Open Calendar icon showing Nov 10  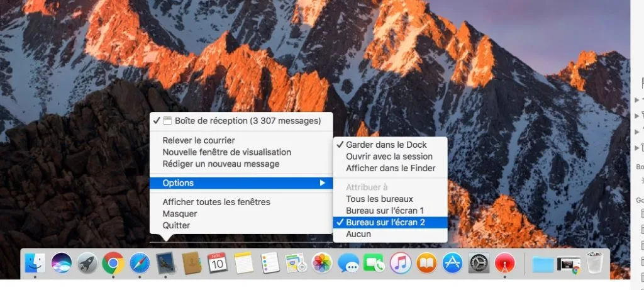point(218,263)
